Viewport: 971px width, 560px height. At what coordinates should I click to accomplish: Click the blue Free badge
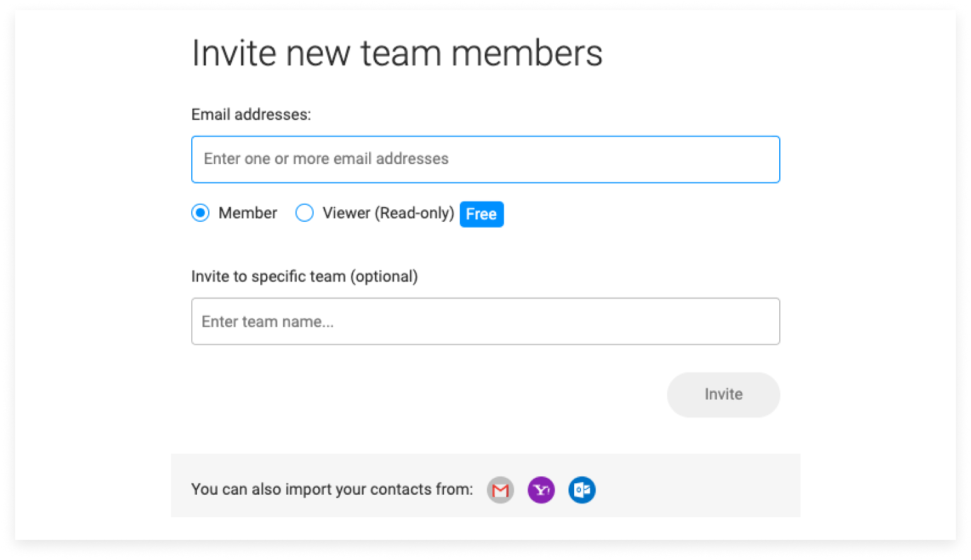[x=482, y=214]
